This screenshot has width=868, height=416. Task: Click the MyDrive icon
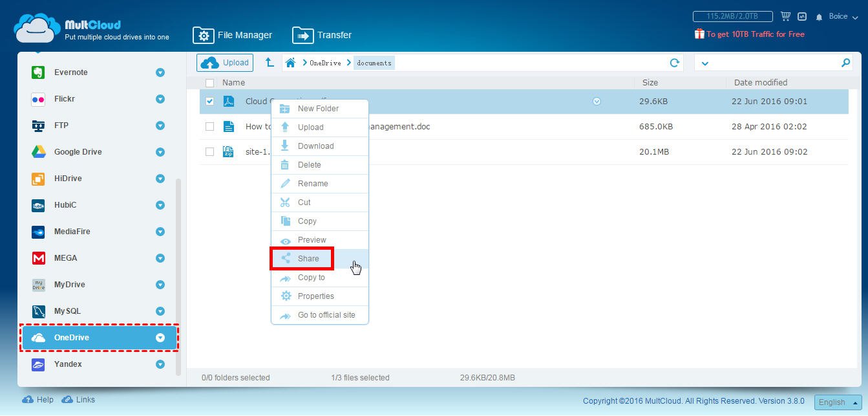[x=38, y=285]
